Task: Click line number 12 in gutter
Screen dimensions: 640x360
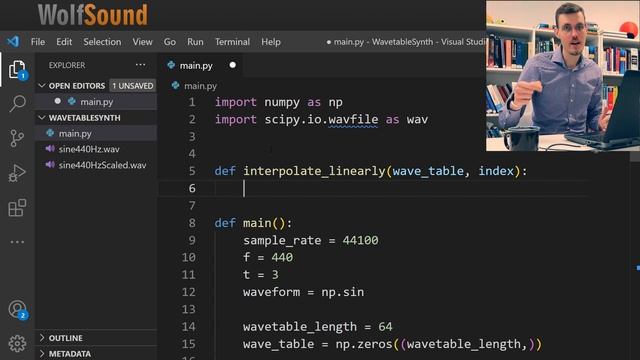Action: (x=189, y=292)
